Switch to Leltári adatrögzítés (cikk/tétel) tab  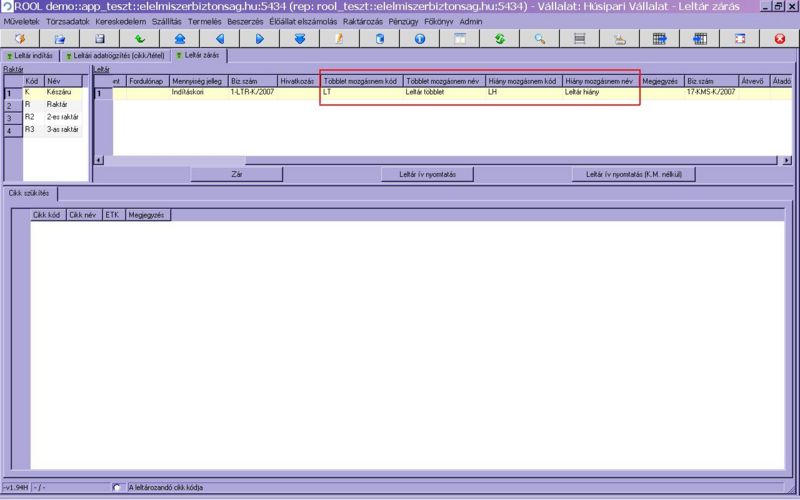pyautogui.click(x=115, y=55)
